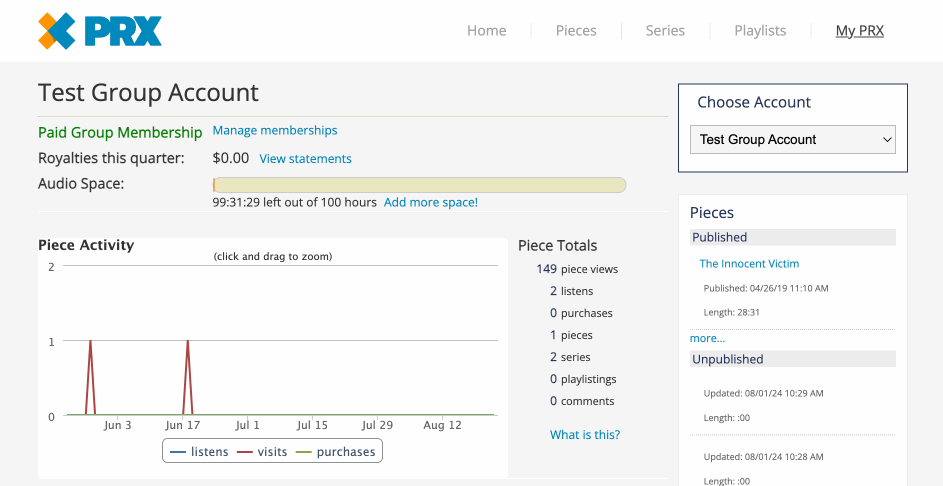Viewport: 943px width, 486px height.
Task: Click the Unpublished section header
Action: pos(793,359)
